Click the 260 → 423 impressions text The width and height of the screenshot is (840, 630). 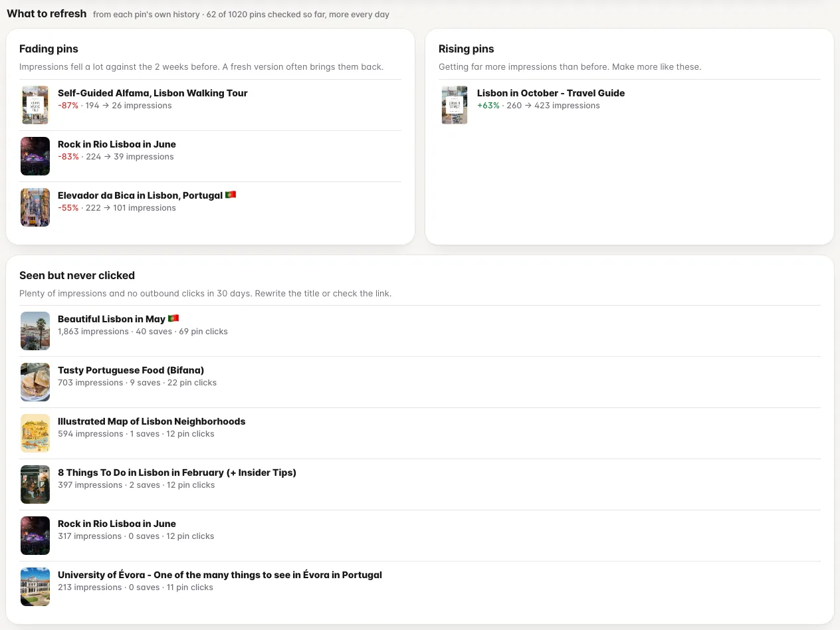click(552, 106)
